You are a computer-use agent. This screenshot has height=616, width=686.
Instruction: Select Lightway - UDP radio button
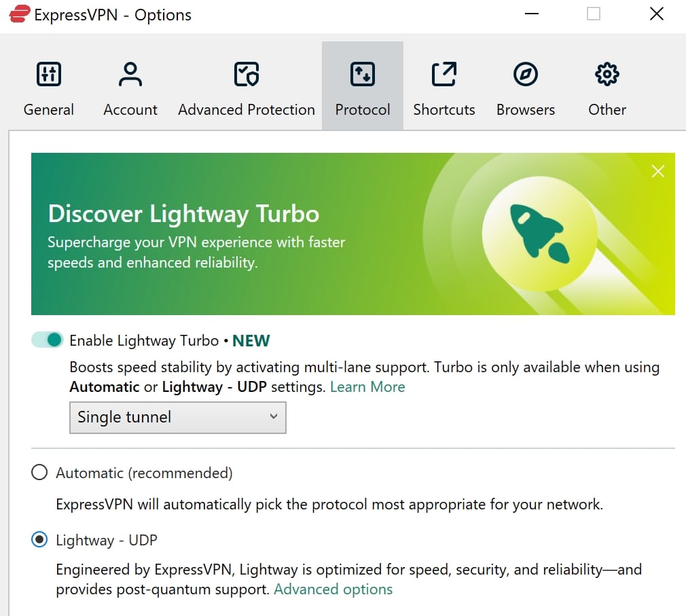(x=39, y=540)
